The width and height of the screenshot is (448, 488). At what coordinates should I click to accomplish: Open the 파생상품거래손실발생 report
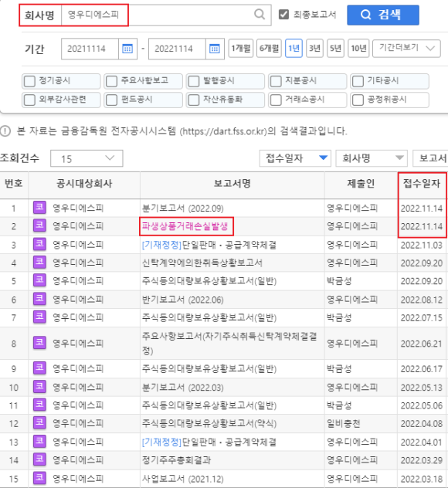tap(185, 226)
